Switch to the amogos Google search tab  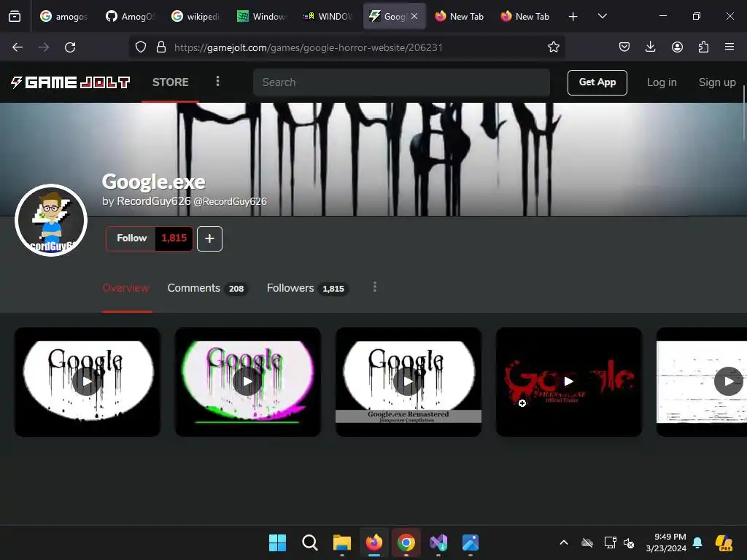point(64,16)
